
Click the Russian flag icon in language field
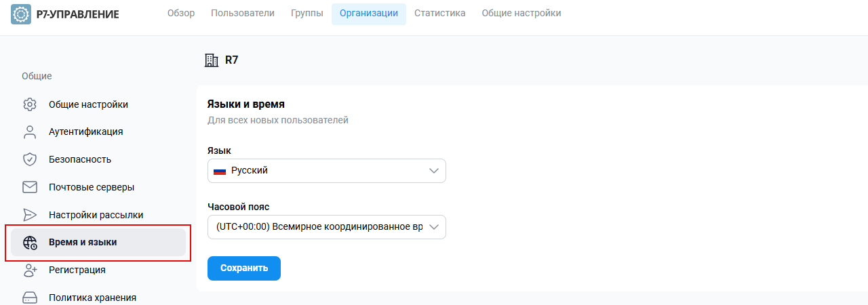220,171
